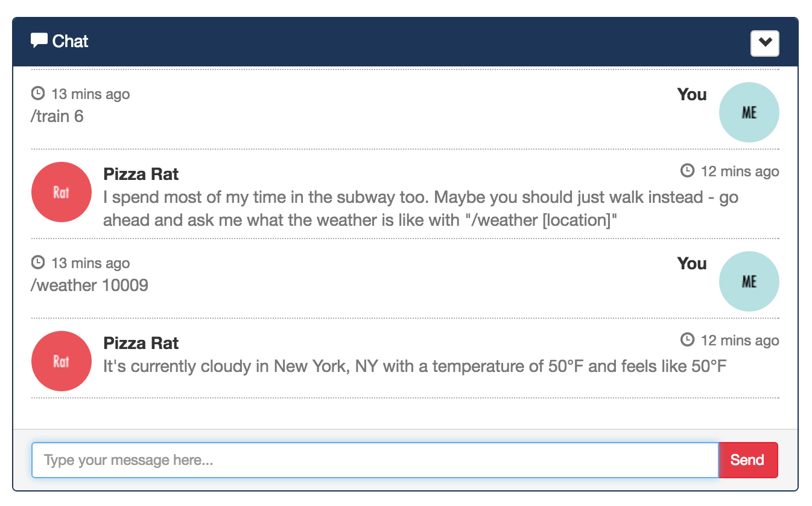Click the cloudy in New York weather message
Viewport: 812px width, 506px height.
pyautogui.click(x=414, y=366)
